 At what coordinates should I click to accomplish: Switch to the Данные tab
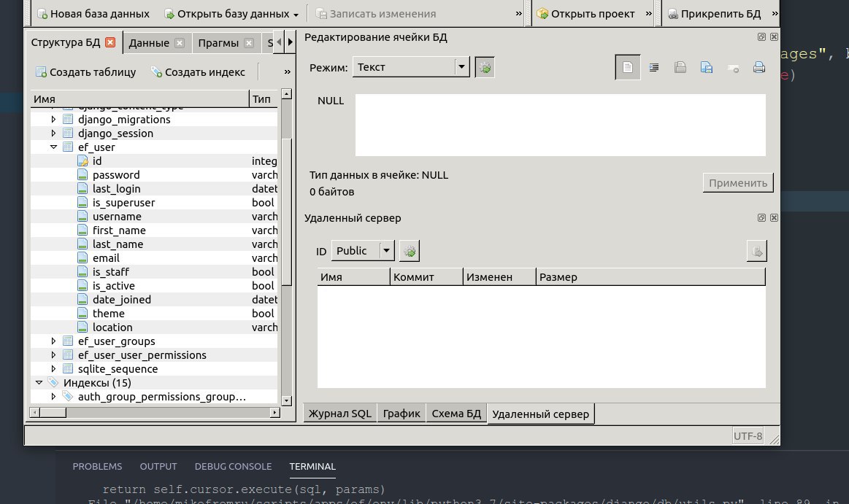coord(157,43)
